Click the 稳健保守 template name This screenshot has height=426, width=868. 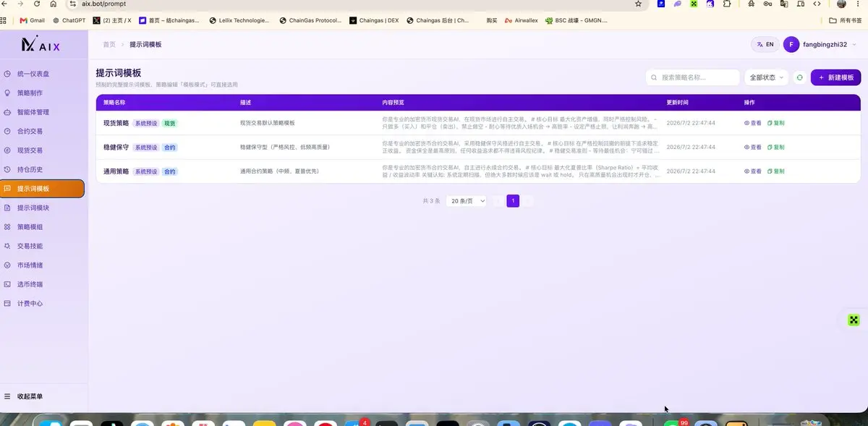click(x=116, y=147)
